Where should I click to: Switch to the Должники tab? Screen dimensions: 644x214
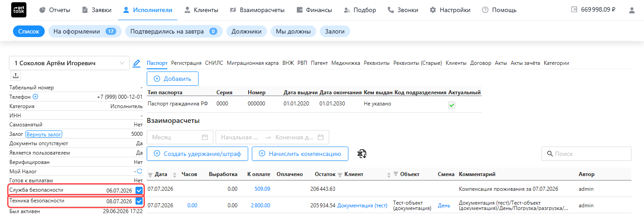[246, 31]
